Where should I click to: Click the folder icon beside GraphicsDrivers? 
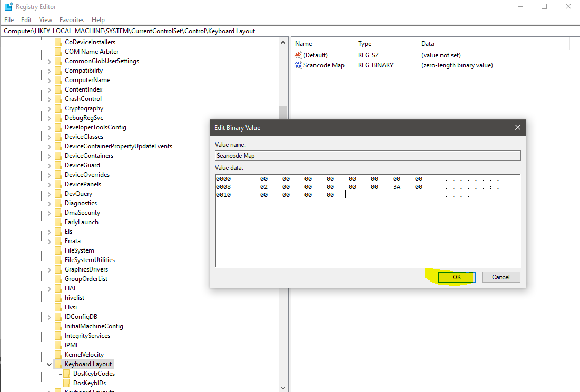(58, 269)
